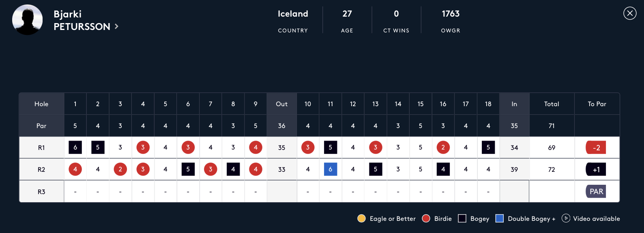This screenshot has width=644, height=233.
Task: Click the red Birdie legend circle
Action: click(x=426, y=218)
